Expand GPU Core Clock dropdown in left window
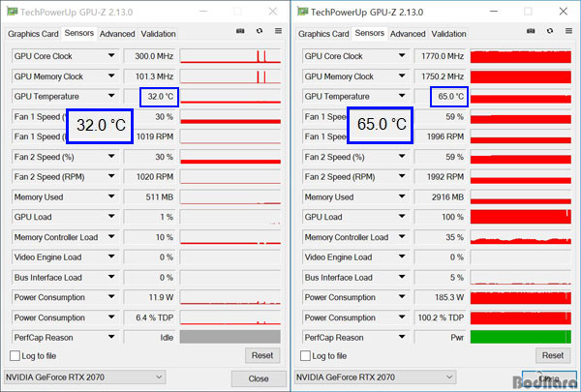The image size is (581, 392). (x=111, y=56)
